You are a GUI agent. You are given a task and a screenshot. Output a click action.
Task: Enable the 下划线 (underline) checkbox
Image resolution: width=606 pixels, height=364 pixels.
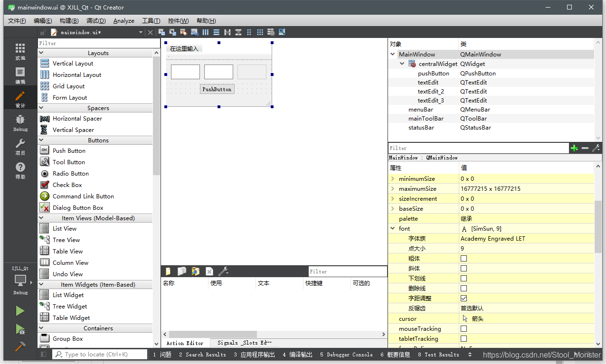tap(464, 279)
